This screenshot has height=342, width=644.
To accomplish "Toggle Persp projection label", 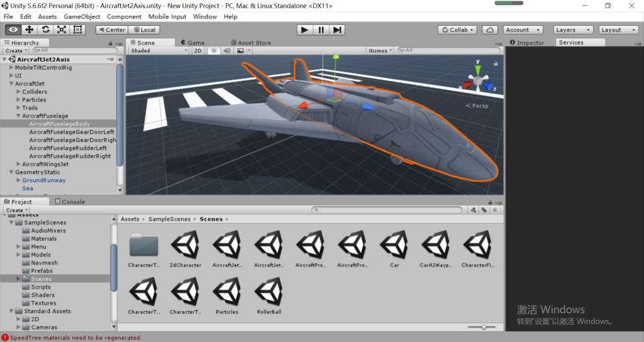I will point(477,106).
